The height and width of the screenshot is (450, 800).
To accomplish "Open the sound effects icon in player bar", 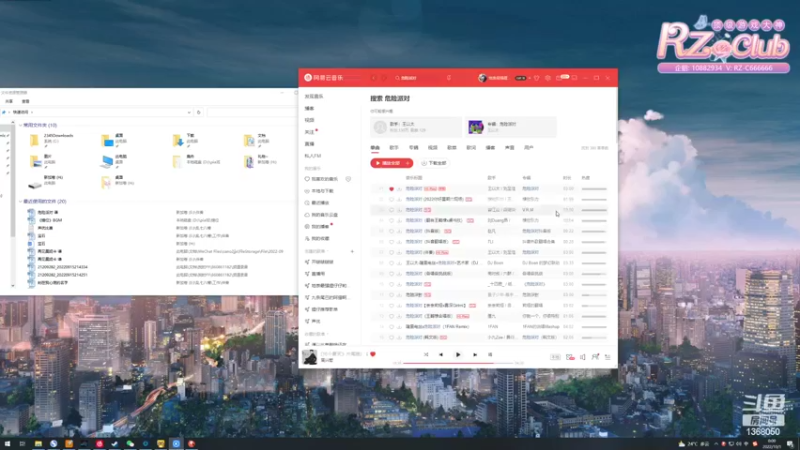I will [570, 357].
